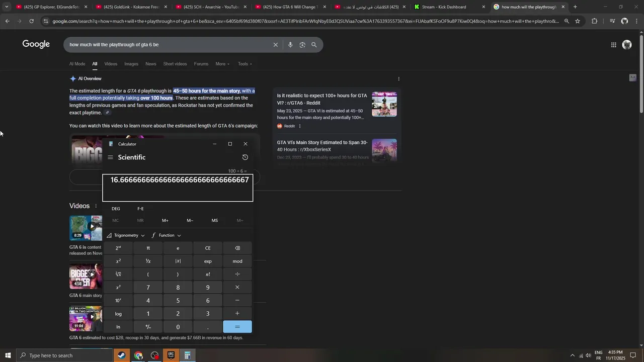
Task: Click the Google search magnifier button
Action: pyautogui.click(x=314, y=45)
